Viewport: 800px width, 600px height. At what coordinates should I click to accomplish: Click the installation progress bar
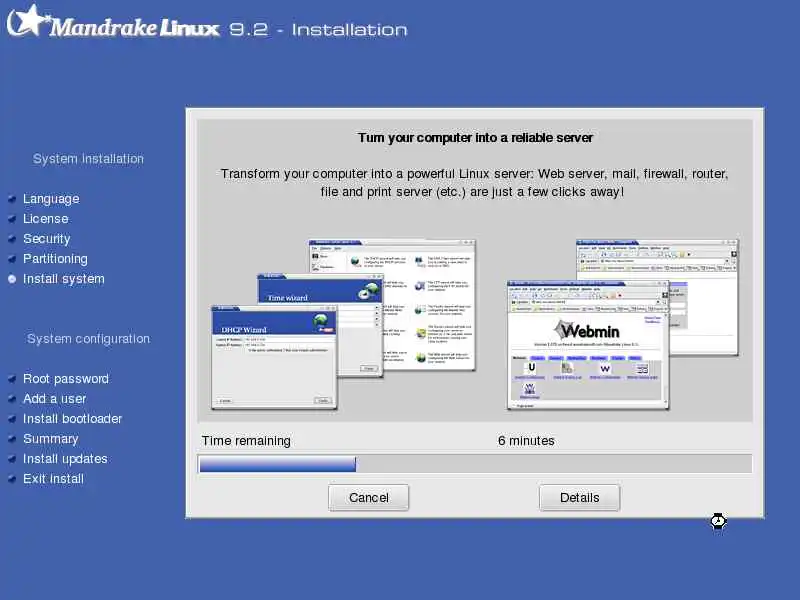tap(474, 464)
